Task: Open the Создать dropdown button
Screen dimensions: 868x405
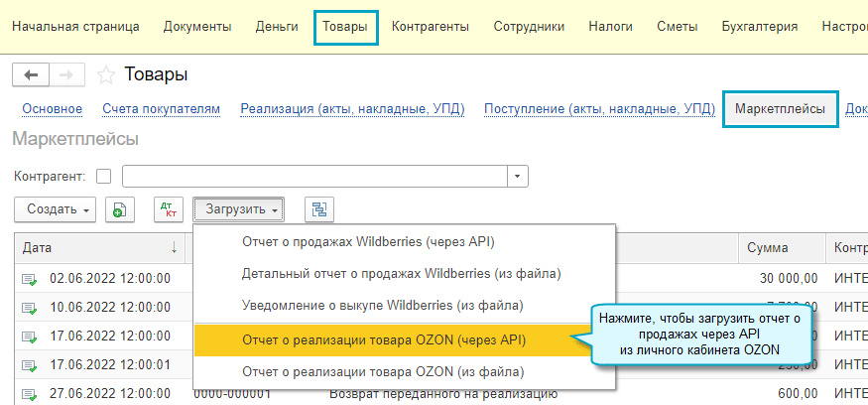Action: pos(57,209)
